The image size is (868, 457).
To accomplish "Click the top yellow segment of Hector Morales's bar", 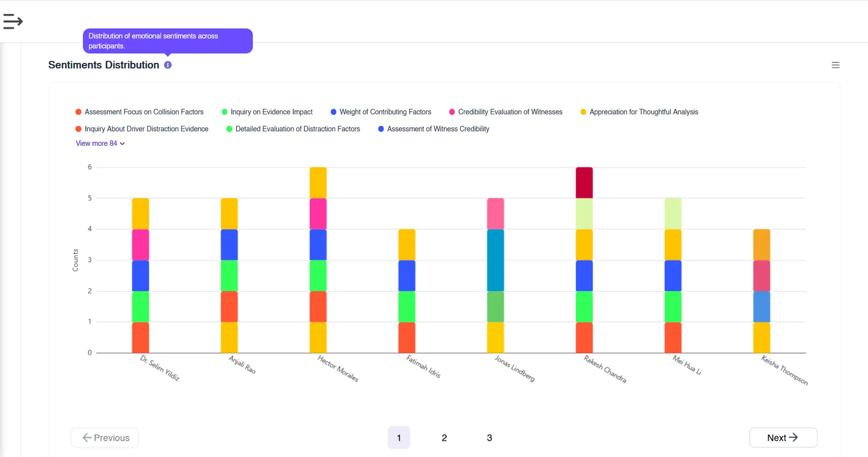I will (x=318, y=183).
